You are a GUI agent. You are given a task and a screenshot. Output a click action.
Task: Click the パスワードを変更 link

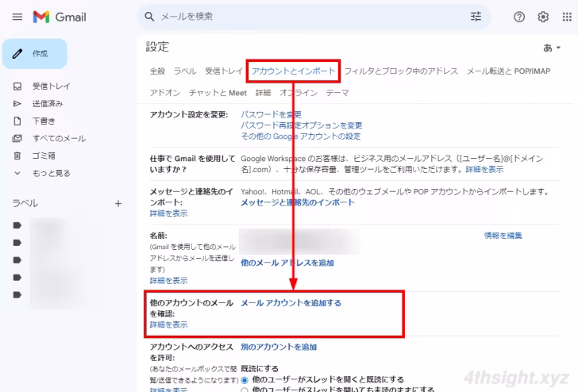point(271,114)
